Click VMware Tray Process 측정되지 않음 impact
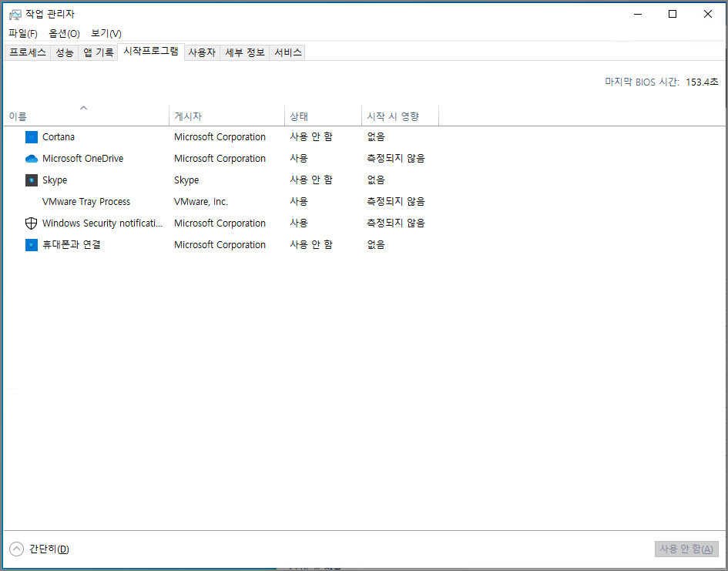This screenshot has height=571, width=728. tap(396, 202)
